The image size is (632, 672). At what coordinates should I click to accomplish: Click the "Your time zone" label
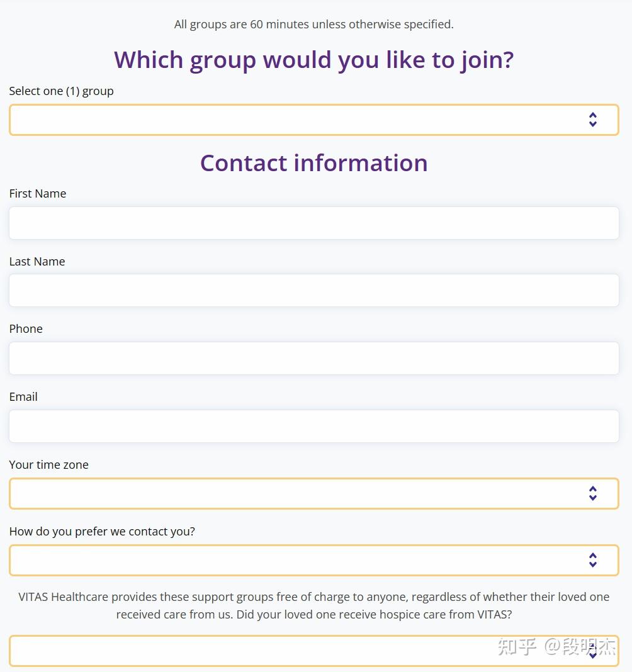point(48,465)
